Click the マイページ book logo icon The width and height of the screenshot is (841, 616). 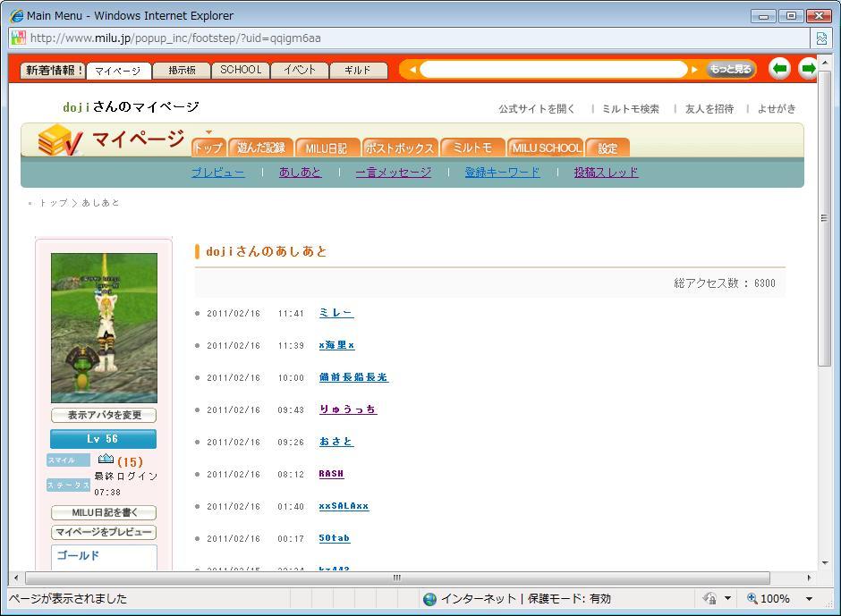click(60, 140)
